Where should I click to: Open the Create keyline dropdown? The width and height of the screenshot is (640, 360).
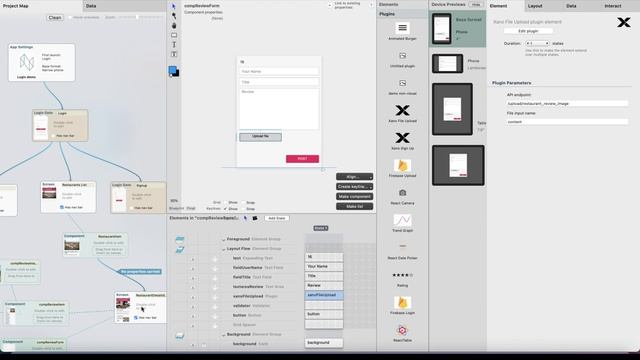[x=354, y=187]
